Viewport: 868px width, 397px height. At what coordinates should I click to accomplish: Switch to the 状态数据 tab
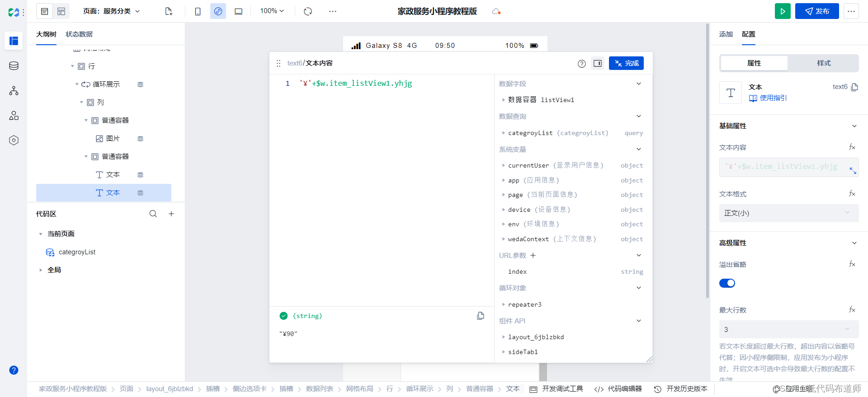(79, 34)
